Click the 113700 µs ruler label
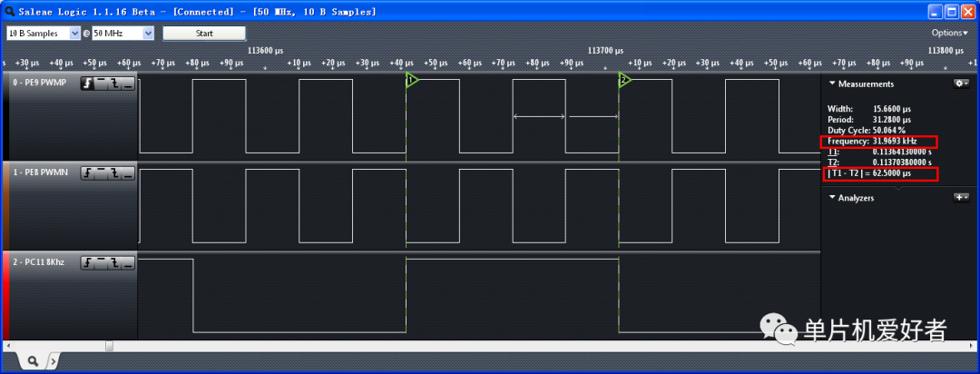 pyautogui.click(x=606, y=51)
